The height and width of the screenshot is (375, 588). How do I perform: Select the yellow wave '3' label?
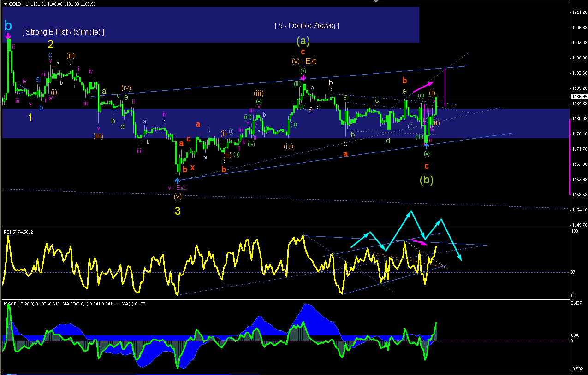[178, 211]
